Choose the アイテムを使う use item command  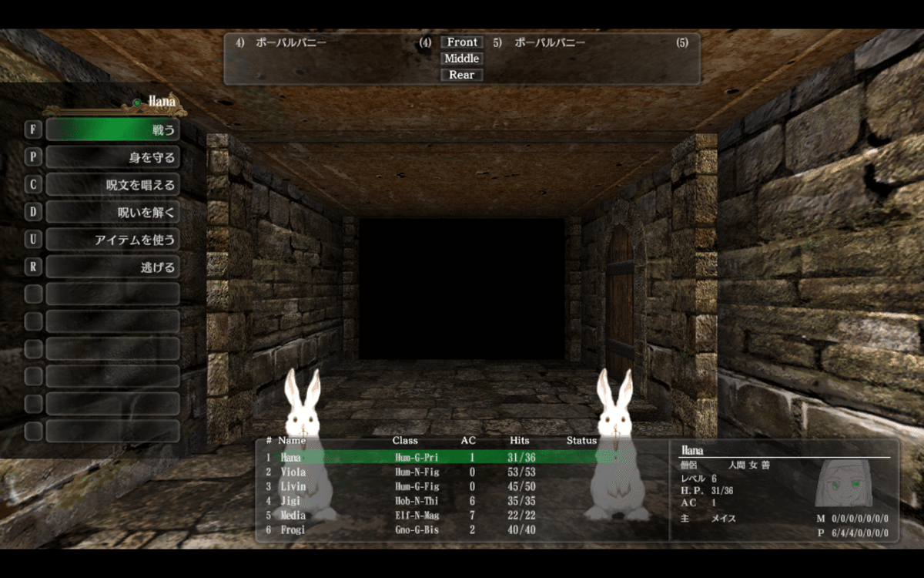[x=112, y=240]
